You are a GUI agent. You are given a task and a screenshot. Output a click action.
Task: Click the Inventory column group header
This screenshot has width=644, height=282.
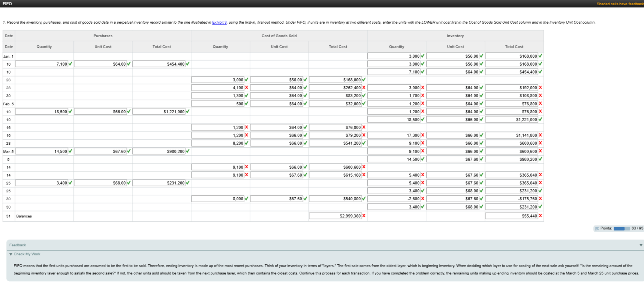[455, 36]
